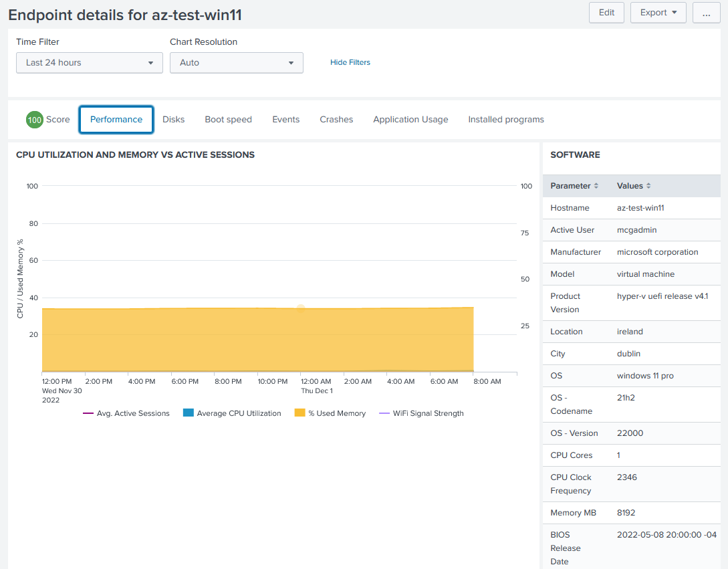The width and height of the screenshot is (728, 569).
Task: Open the more options ellipsis menu
Action: (706, 13)
